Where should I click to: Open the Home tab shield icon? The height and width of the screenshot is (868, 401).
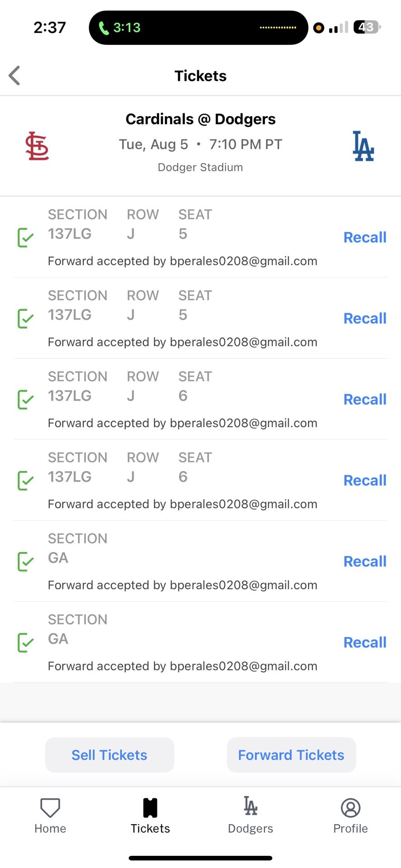50,807
